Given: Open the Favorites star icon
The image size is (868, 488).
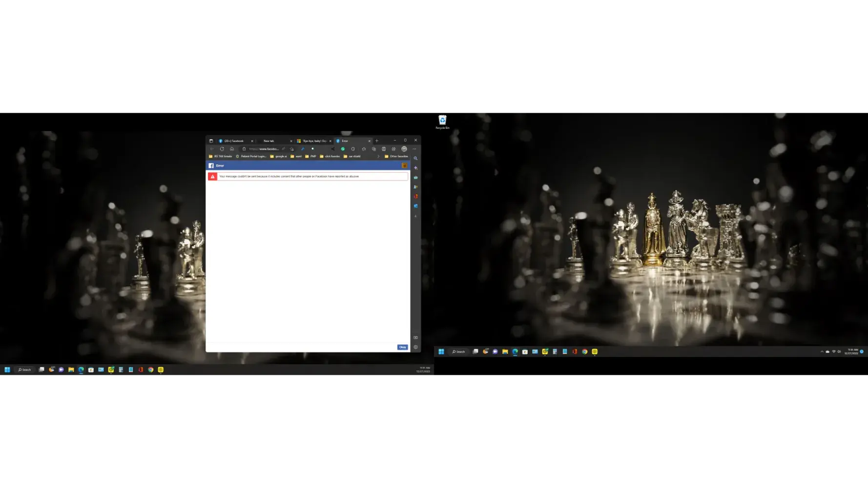Looking at the screenshot, I should (364, 149).
